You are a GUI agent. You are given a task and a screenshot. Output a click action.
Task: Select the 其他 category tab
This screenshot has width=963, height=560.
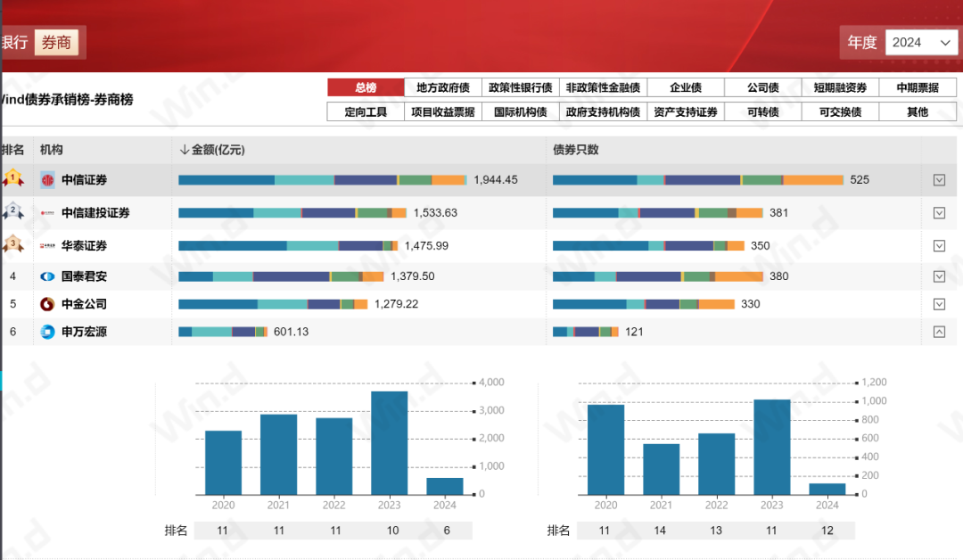click(918, 111)
